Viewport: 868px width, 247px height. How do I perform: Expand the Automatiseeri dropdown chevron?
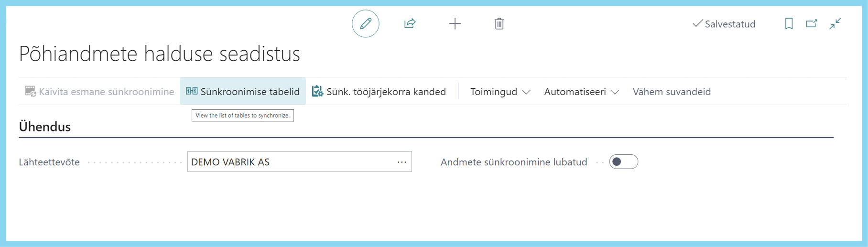tap(615, 92)
